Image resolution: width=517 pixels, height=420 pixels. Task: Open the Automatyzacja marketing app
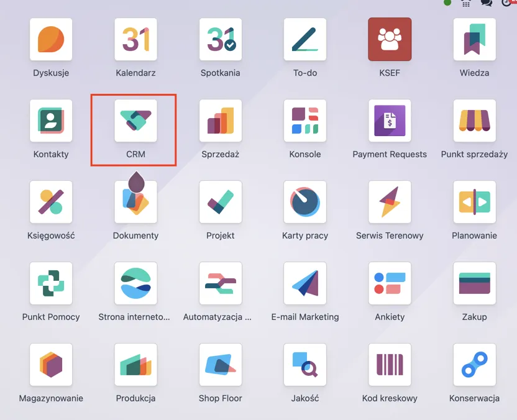point(220,283)
